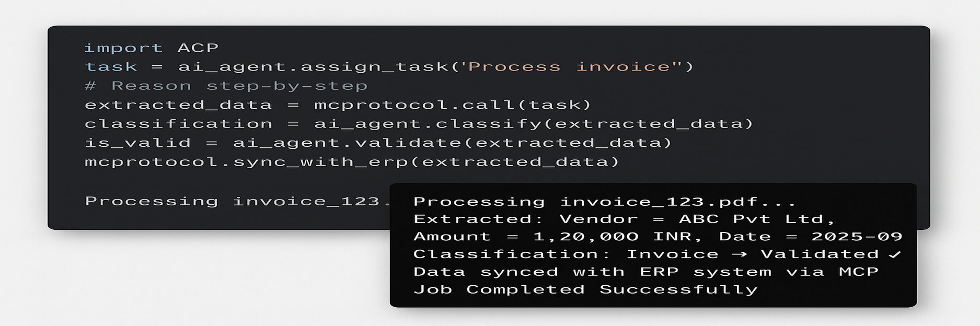Click the arrow between Invoice and Validated

739,254
